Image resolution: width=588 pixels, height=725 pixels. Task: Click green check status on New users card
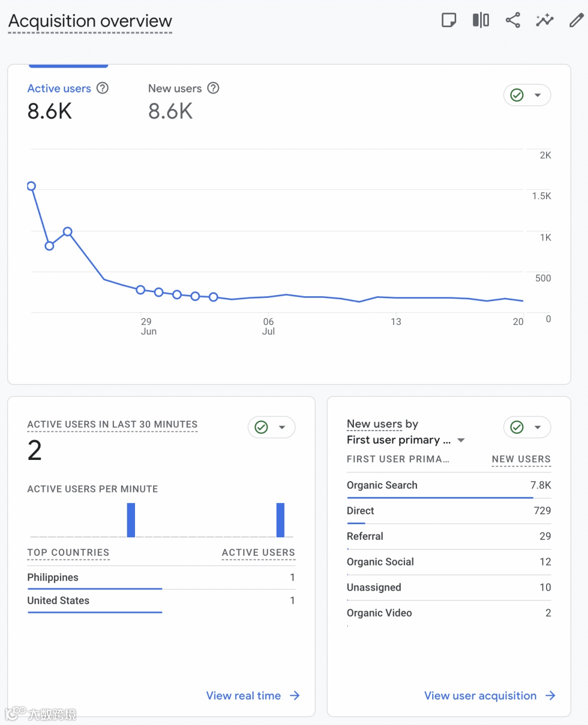(517, 427)
